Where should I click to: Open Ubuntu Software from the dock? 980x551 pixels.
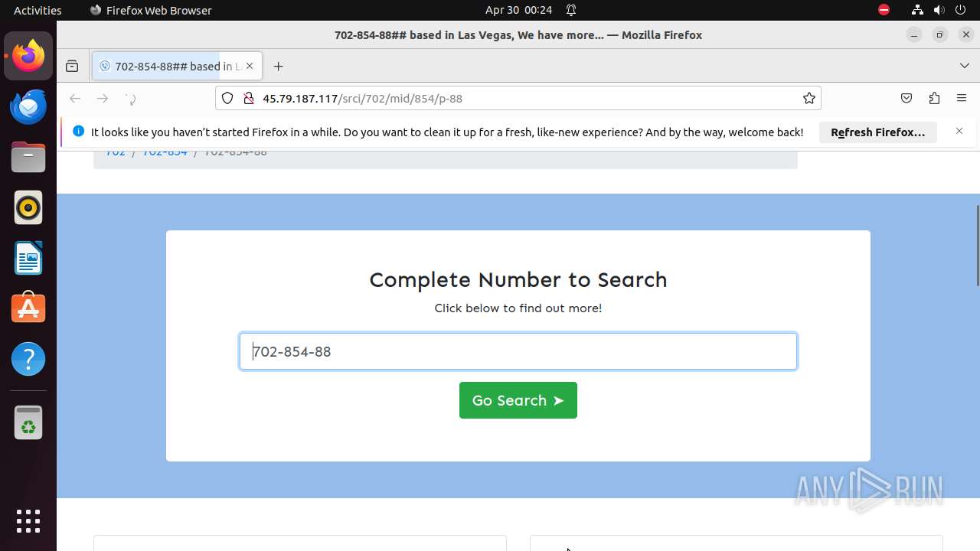point(28,308)
